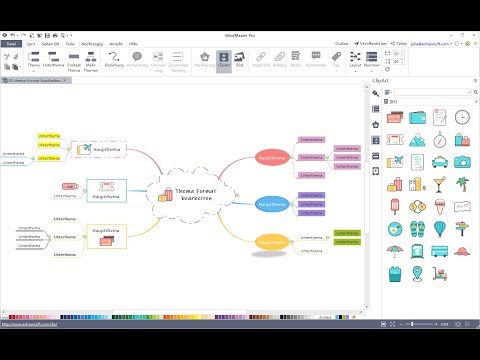Viewport: 480px width, 360px height.
Task: Select the palm tree clipart
Action: point(462,184)
